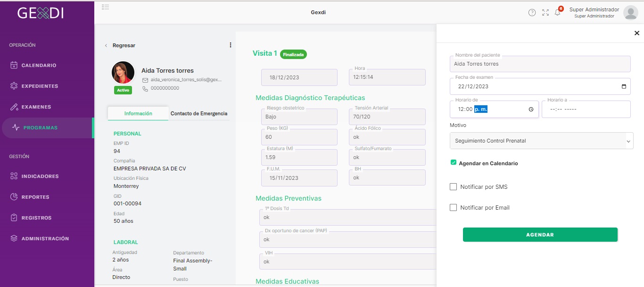Click the visit date 18/12/2023 field

pos(299,77)
